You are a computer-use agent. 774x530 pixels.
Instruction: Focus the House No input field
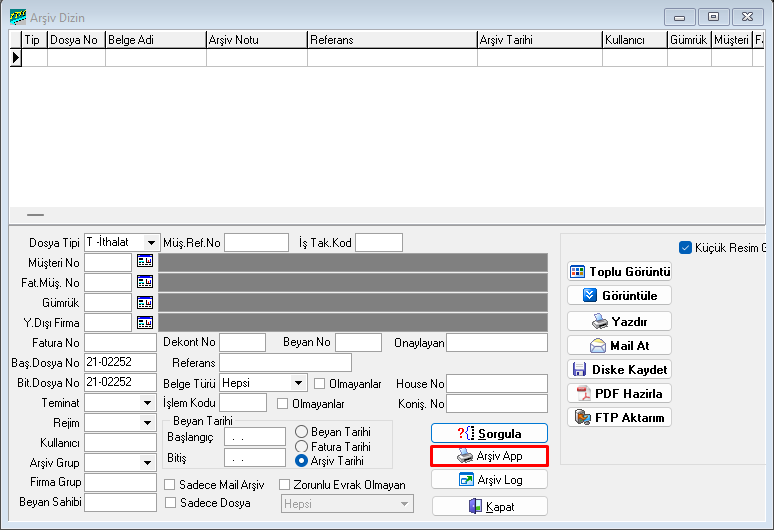point(497,383)
